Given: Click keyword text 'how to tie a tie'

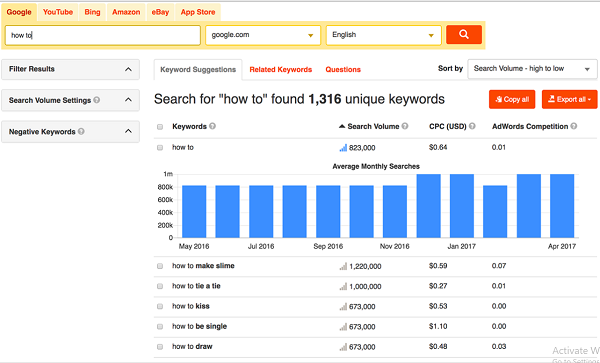Looking at the screenshot, I should 196,286.
